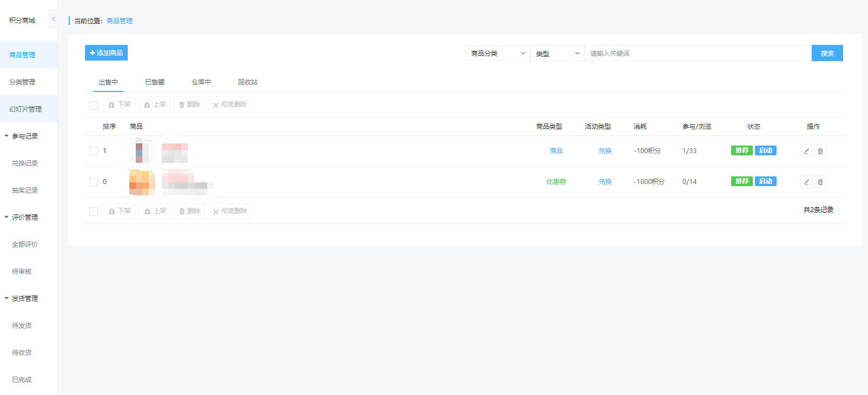Click the -1000积分 value
This screenshot has width=868, height=395.
[649, 182]
